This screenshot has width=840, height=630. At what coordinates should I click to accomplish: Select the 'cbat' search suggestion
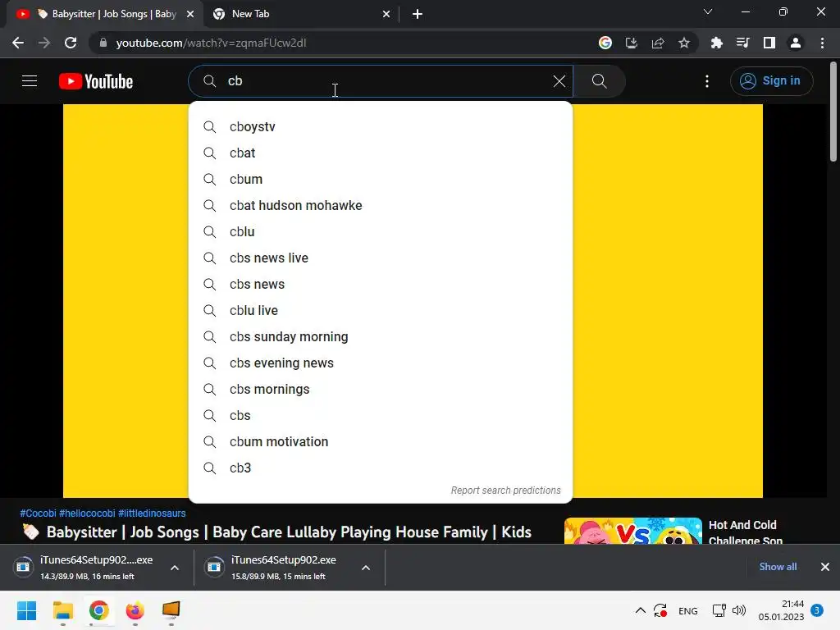tap(381, 153)
